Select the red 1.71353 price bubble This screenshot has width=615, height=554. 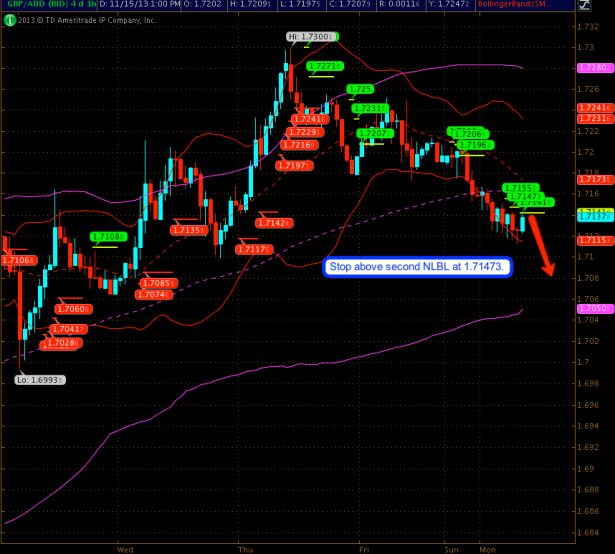point(189,230)
